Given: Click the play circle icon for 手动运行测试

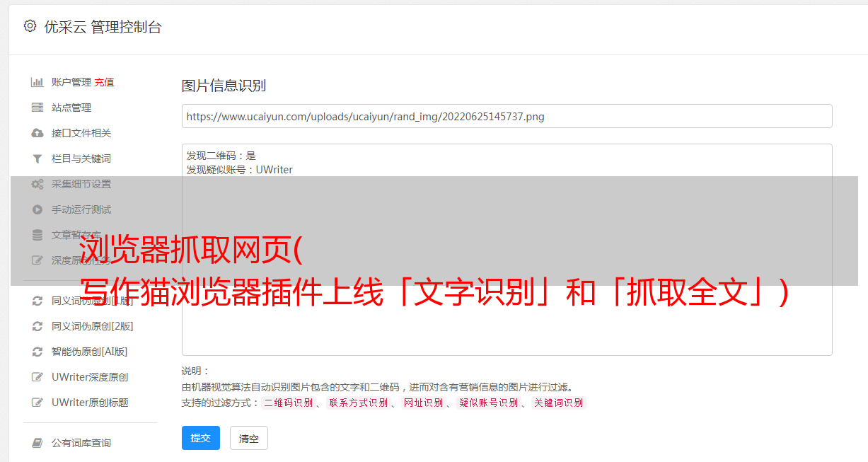Looking at the screenshot, I should [x=37, y=209].
